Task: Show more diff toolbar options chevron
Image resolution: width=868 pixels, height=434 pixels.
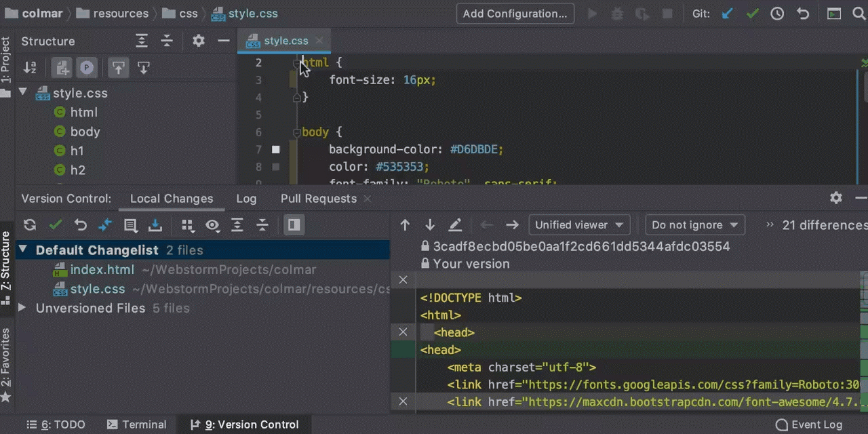Action: tap(770, 225)
